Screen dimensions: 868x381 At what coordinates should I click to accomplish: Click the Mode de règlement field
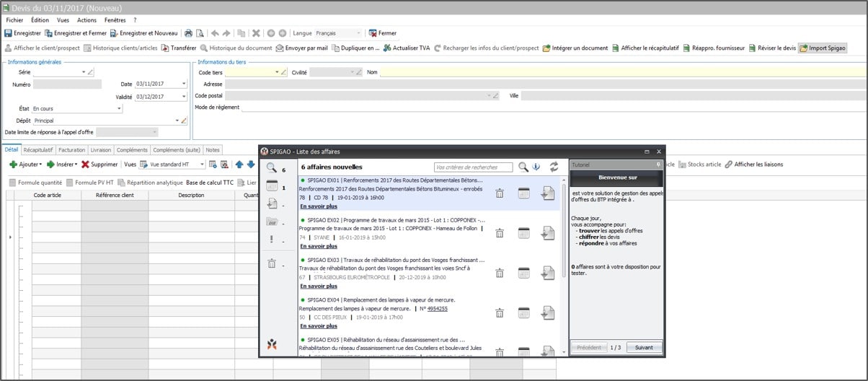pyautogui.click(x=553, y=108)
